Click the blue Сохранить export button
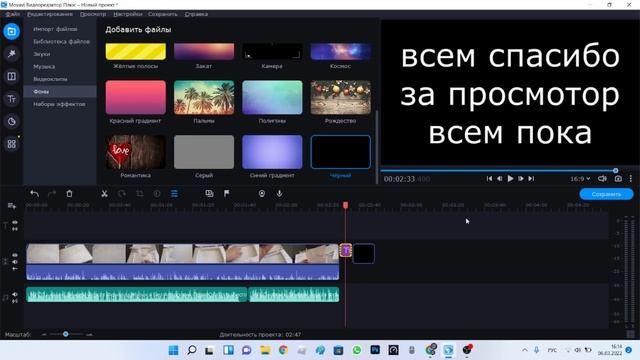The image size is (640, 360). point(606,194)
